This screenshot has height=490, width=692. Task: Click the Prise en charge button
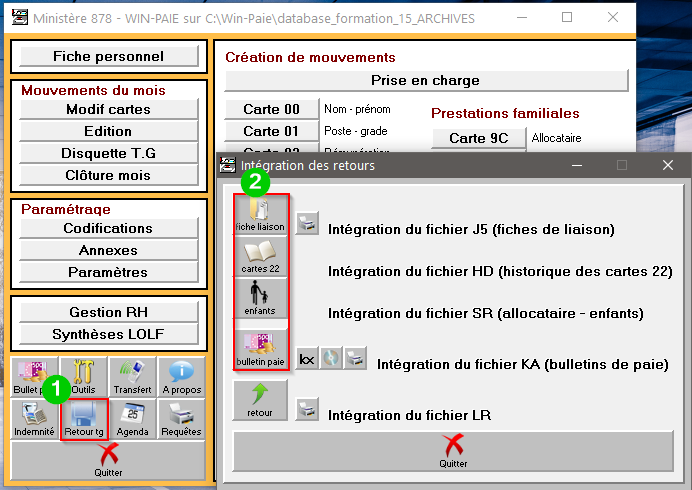click(426, 80)
